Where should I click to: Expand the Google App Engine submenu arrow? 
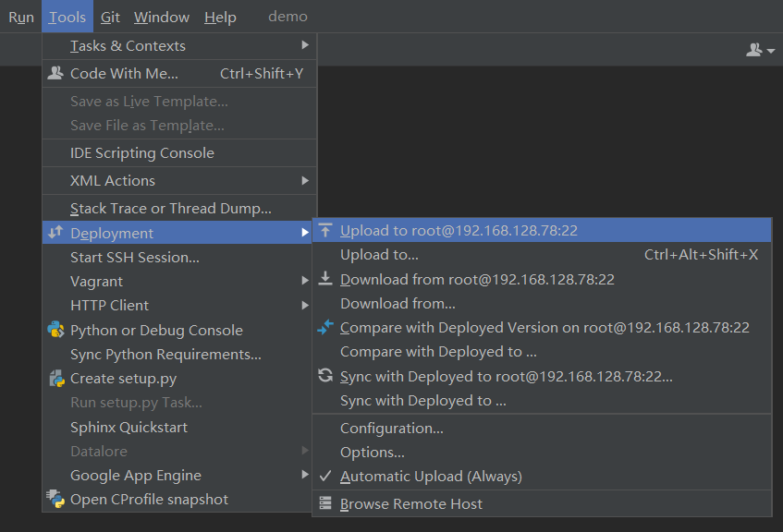pyautogui.click(x=305, y=475)
